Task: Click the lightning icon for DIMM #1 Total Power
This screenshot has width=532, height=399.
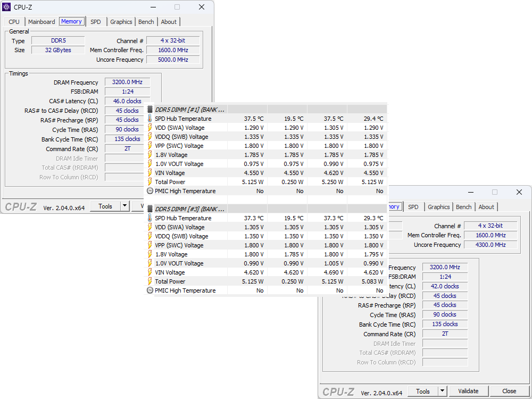Action: pos(150,182)
